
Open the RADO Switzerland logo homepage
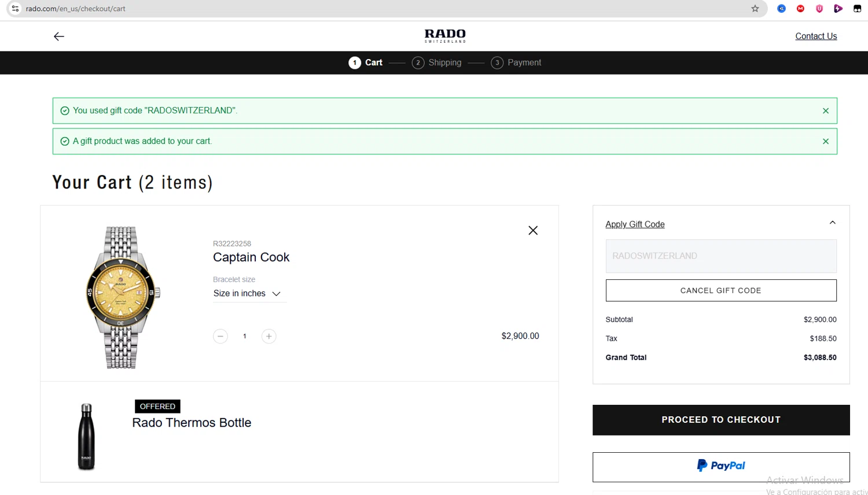tap(445, 36)
